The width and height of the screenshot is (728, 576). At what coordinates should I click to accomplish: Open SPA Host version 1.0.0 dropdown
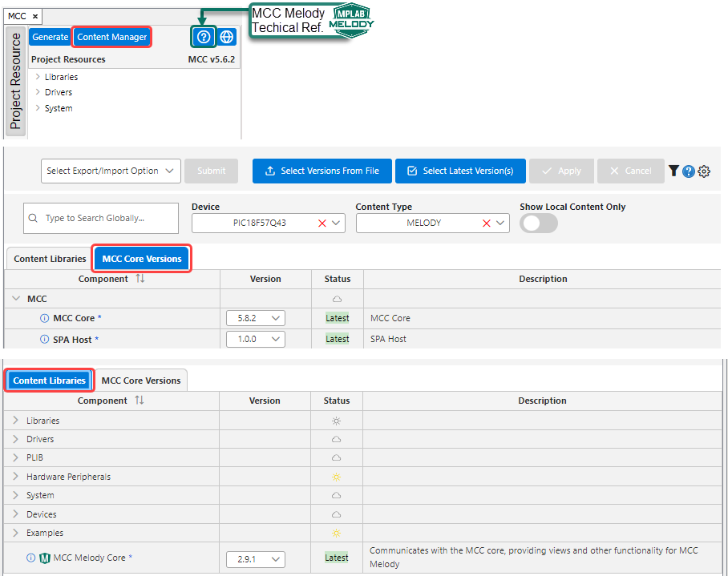point(256,339)
